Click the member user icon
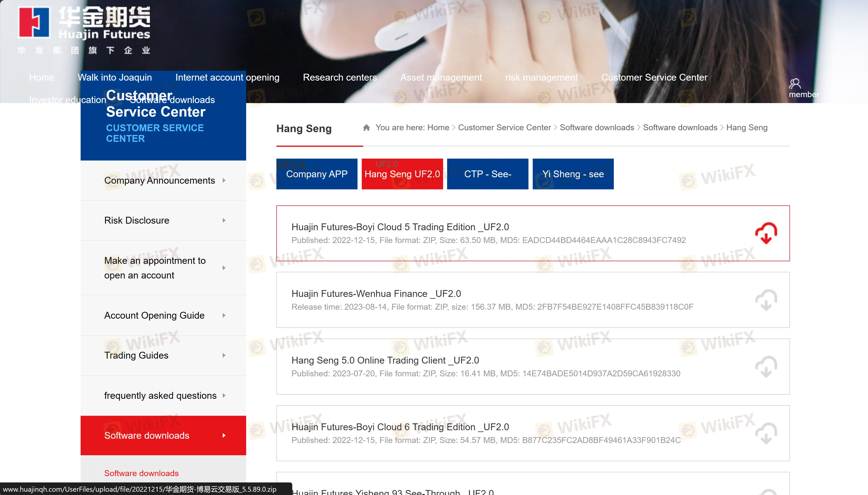Screen dimensions: 868x495 click(794, 83)
